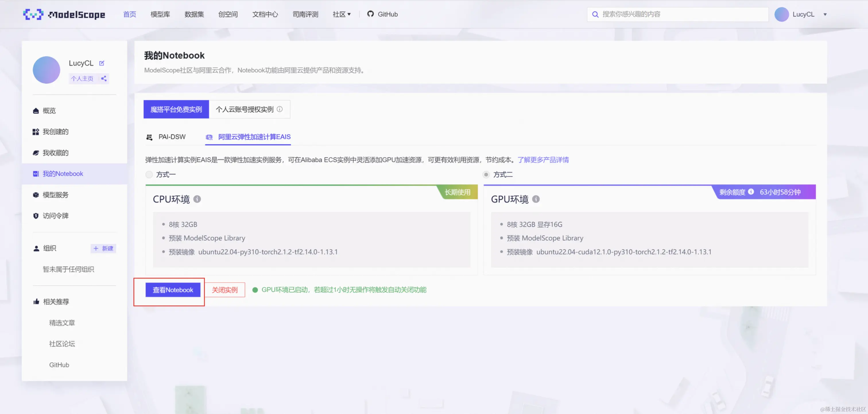Click the edit icon next to LucyCL
Screen dimensions: 868x414
click(102, 63)
